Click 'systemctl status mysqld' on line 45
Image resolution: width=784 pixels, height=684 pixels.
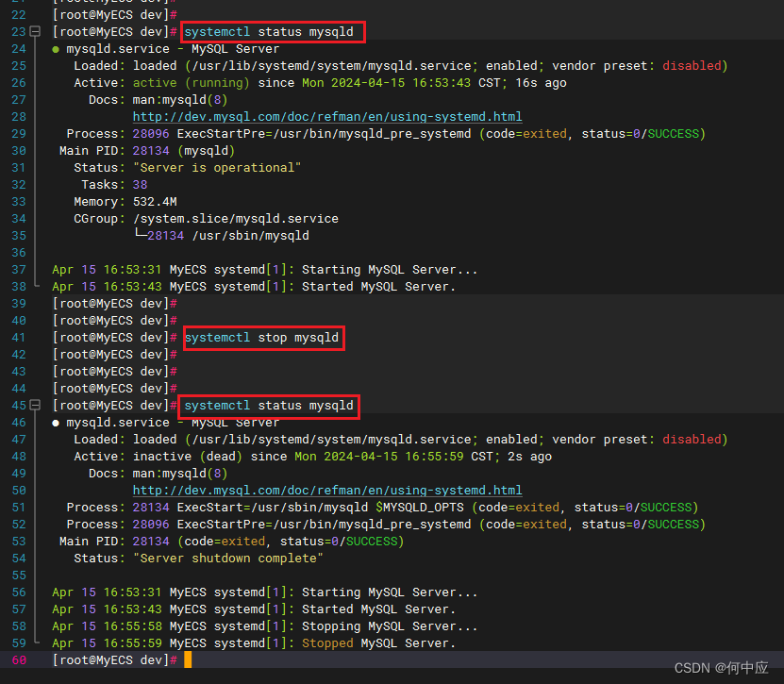[x=269, y=405]
